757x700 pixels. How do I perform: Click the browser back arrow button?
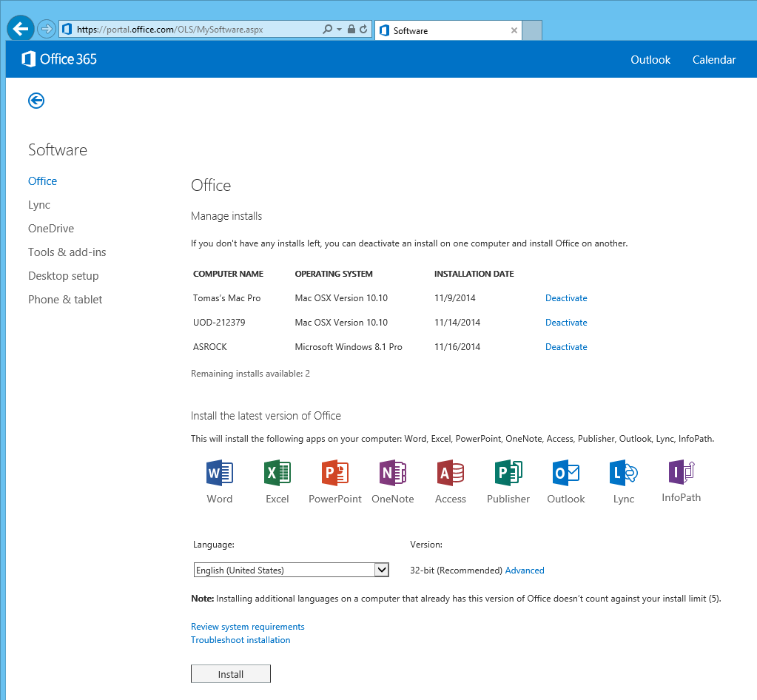20,29
